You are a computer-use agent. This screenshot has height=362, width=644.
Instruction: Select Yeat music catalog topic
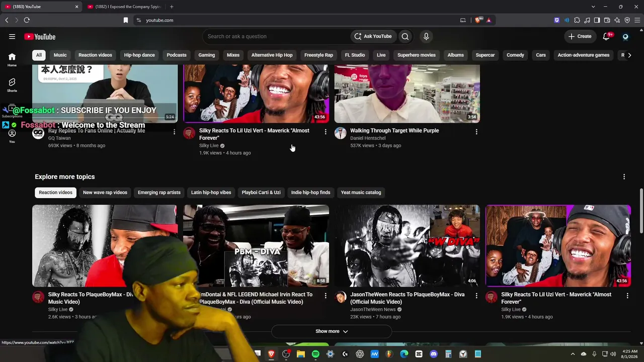(361, 193)
